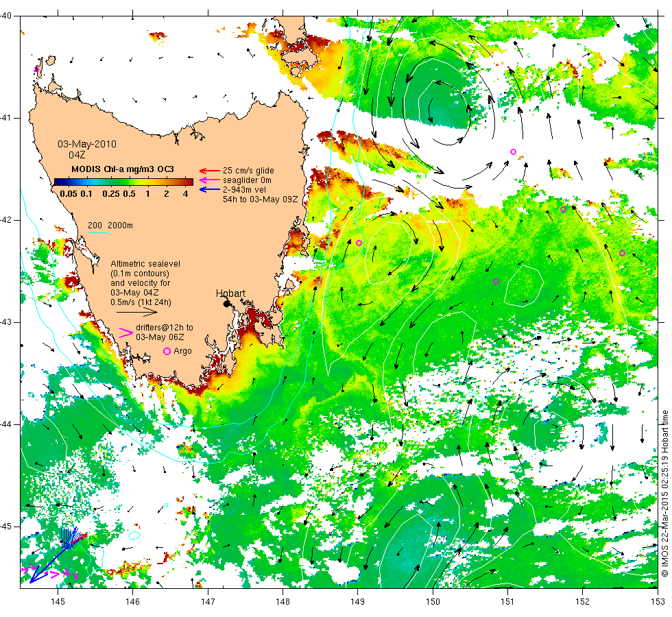Click the 'seaglider 0m' legend text
Screen dimensions: 672x617
click(x=247, y=180)
